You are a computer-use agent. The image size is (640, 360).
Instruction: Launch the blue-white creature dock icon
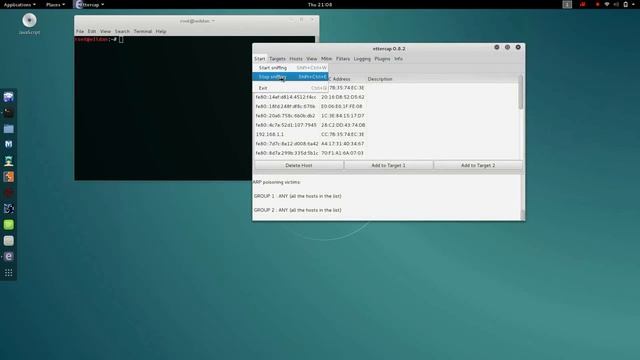click(x=9, y=209)
